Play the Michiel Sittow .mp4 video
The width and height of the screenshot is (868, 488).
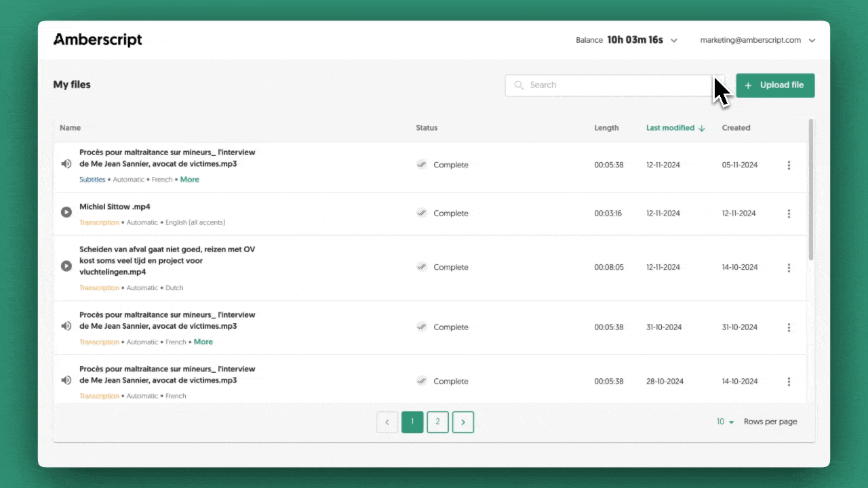(x=66, y=212)
